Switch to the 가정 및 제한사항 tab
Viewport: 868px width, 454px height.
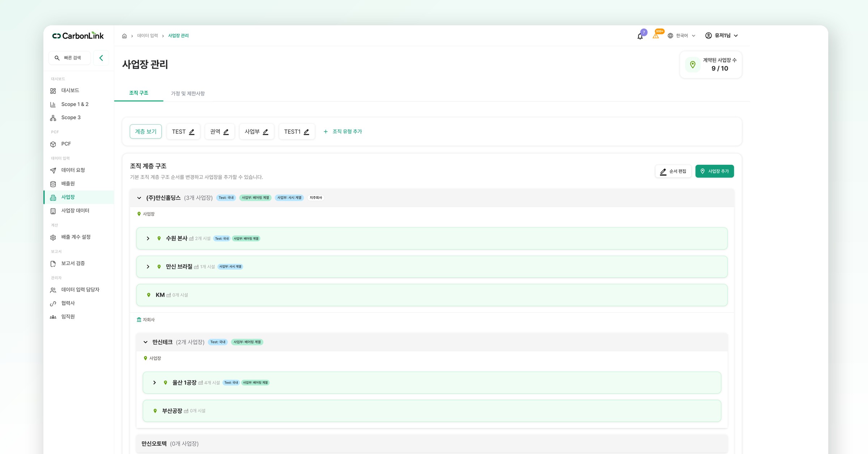click(188, 94)
